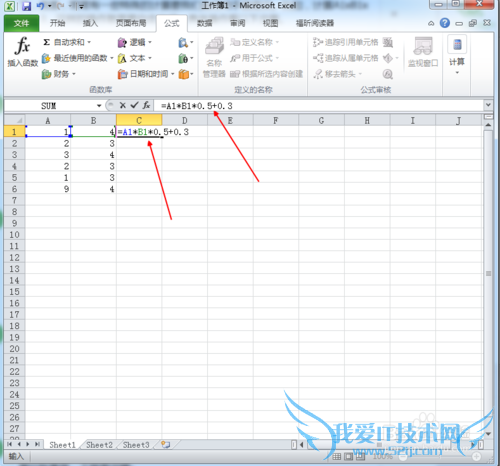
Task: Select row 6 header
Action: pyautogui.click(x=14, y=189)
